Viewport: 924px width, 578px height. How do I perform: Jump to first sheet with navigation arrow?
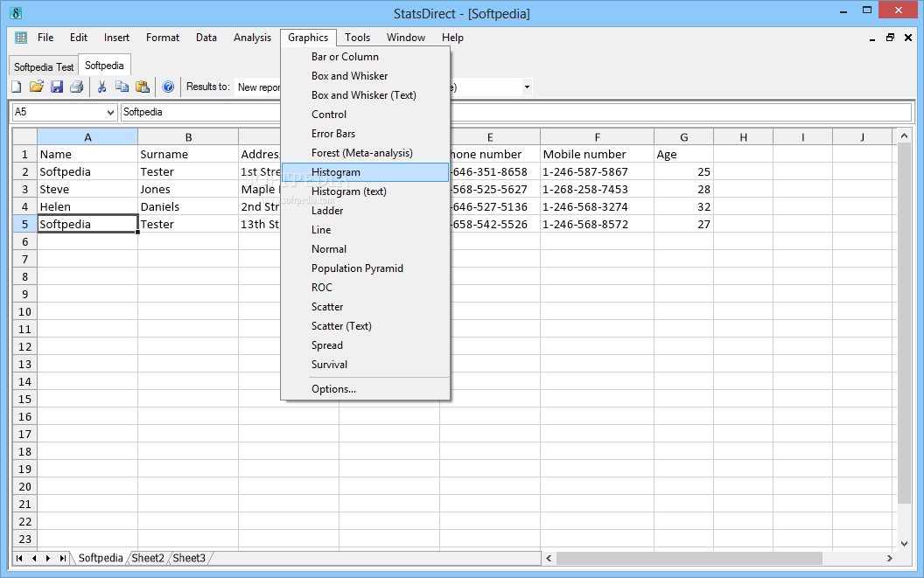tap(19, 558)
